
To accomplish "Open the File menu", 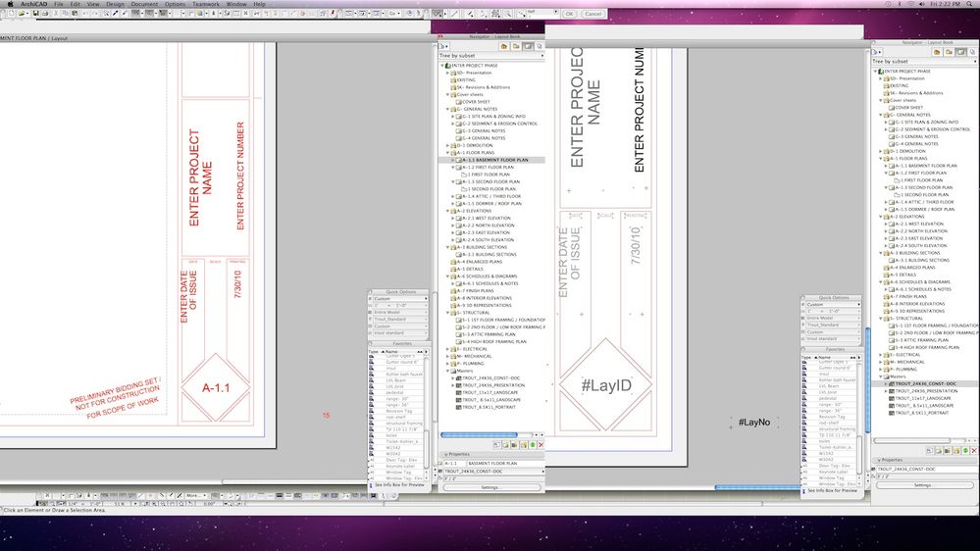I will tap(58, 4).
